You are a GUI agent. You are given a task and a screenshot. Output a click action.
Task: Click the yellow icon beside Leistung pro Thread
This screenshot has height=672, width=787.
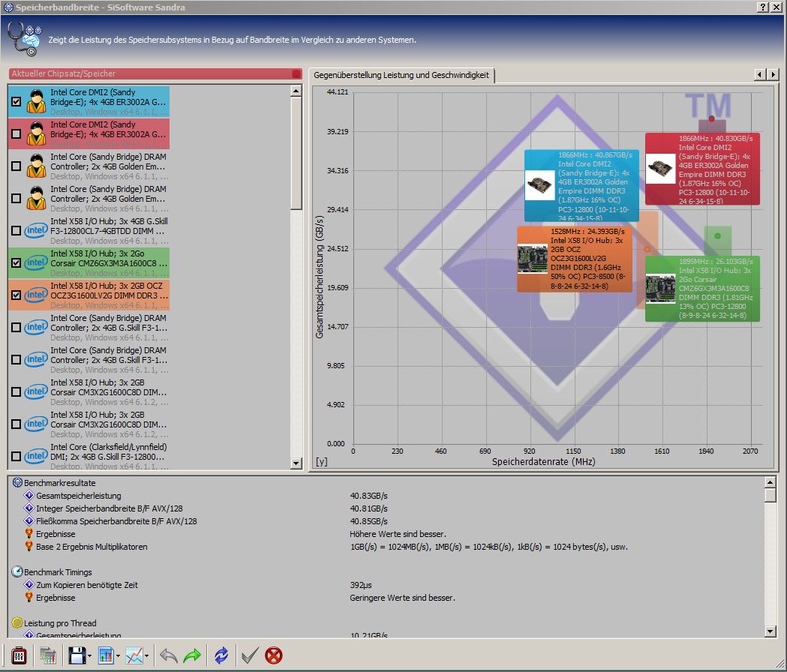[x=17, y=622]
